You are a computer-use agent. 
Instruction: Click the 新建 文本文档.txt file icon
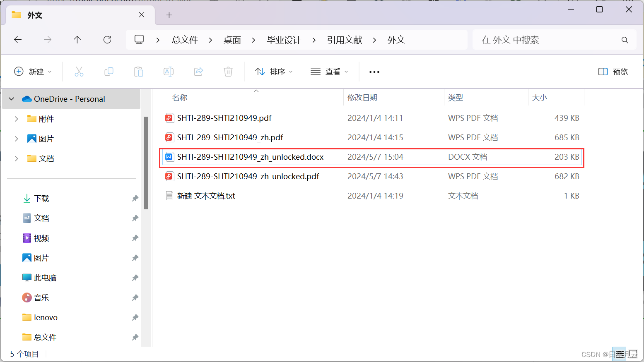pos(169,196)
